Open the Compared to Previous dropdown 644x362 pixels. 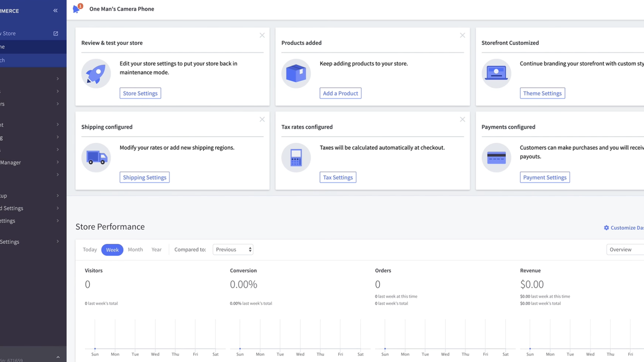(232, 249)
